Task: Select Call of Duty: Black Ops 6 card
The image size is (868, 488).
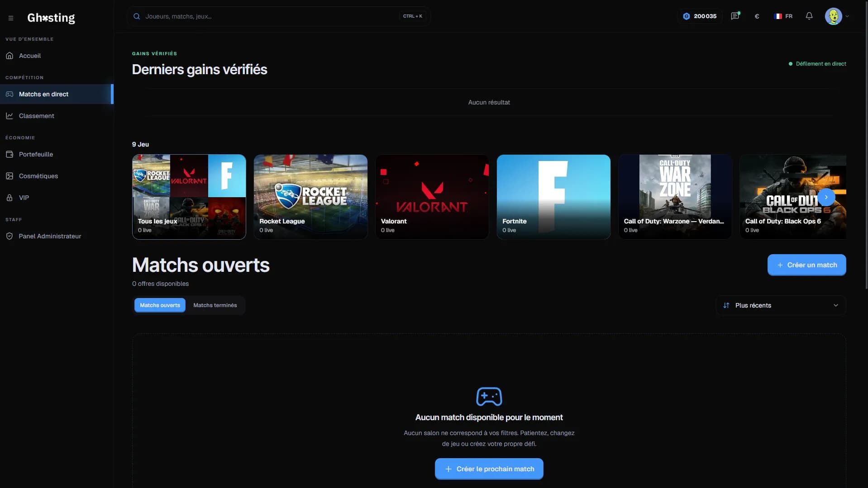Action: 793,197
